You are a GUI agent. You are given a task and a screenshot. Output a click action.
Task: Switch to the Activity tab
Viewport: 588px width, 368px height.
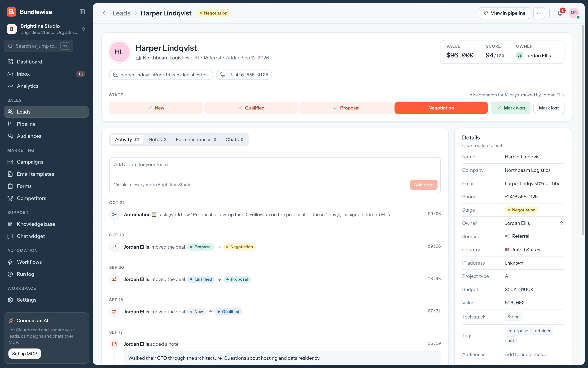[127, 139]
